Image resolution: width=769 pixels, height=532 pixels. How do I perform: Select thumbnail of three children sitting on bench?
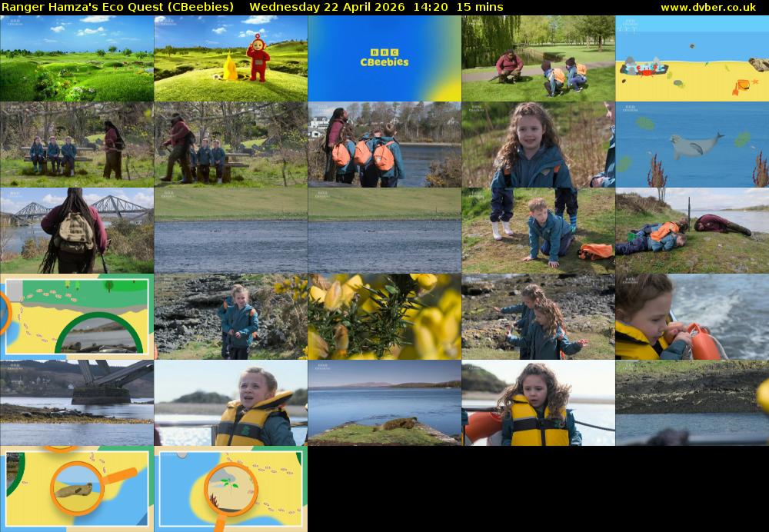point(77,145)
